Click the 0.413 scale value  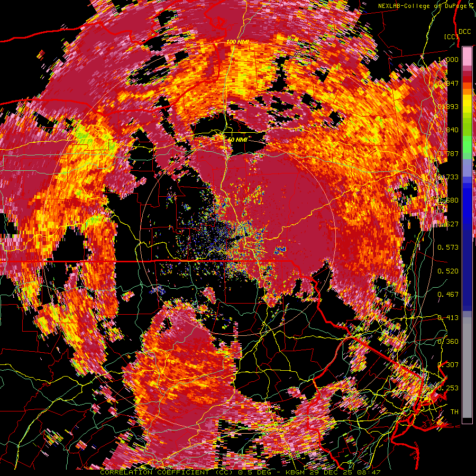448,317
